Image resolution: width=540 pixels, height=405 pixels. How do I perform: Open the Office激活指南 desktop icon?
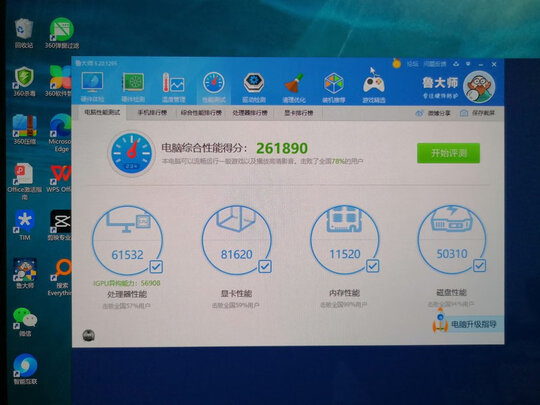(x=24, y=174)
